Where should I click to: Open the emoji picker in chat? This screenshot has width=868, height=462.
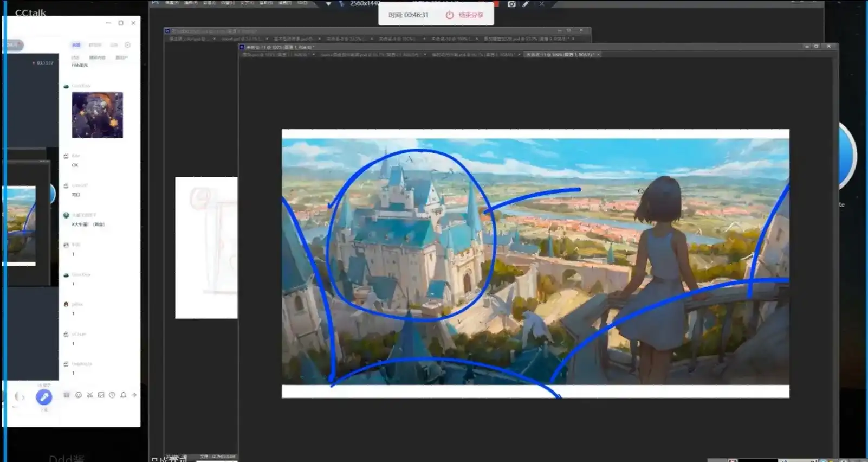tap(79, 395)
